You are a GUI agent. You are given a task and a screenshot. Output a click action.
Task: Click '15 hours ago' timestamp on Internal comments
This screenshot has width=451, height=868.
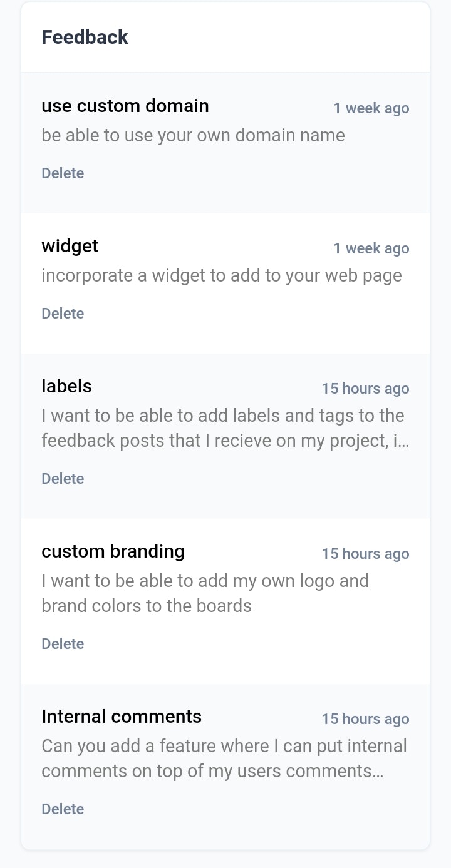tap(365, 719)
